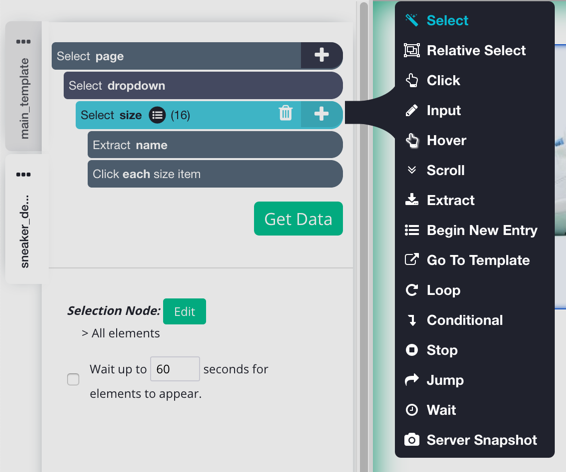The image size is (566, 472).
Task: Edit the wait seconds field showing 60
Action: tap(175, 369)
